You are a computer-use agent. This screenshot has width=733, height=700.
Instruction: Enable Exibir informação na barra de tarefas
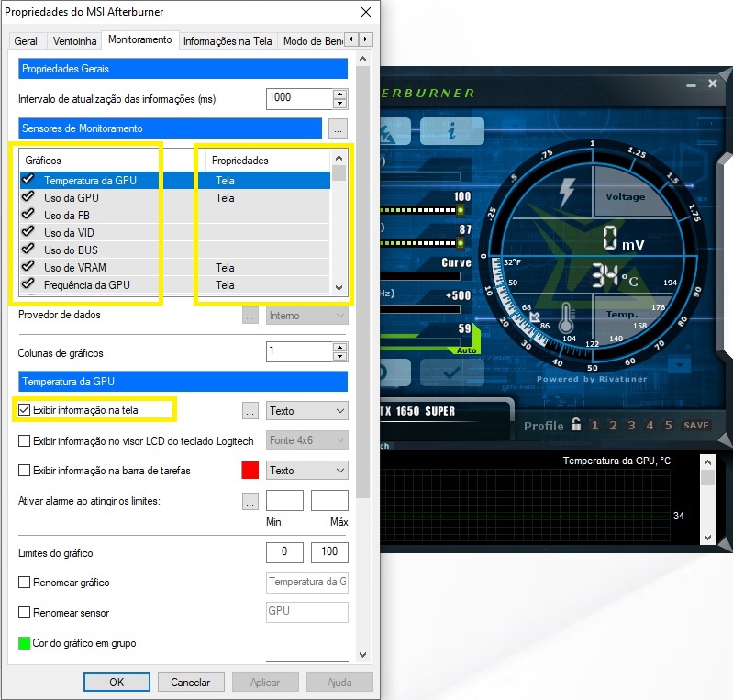[x=24, y=470]
